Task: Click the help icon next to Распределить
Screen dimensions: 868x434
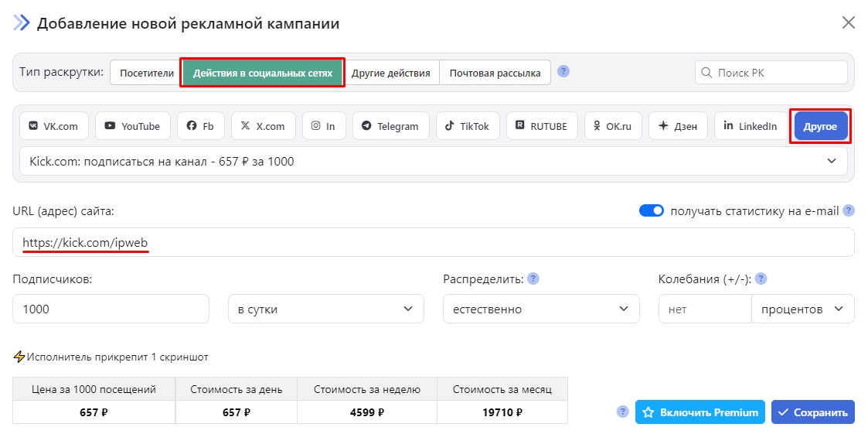Action: coord(533,279)
